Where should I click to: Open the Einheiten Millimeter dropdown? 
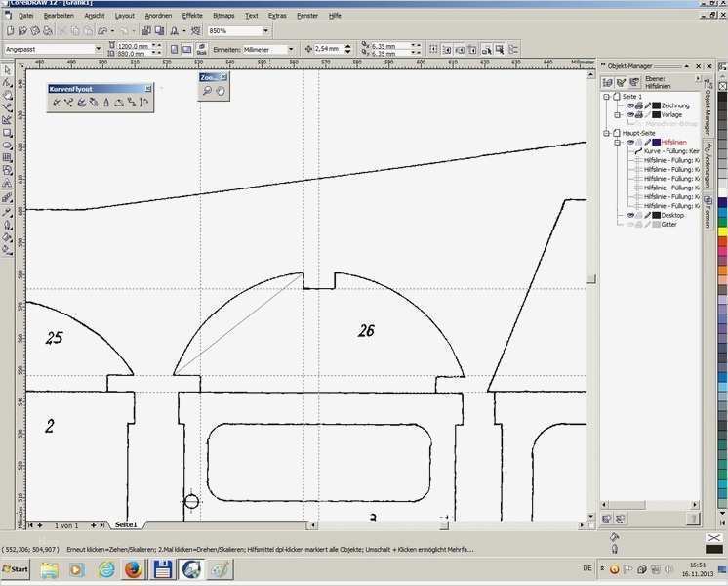point(291,49)
